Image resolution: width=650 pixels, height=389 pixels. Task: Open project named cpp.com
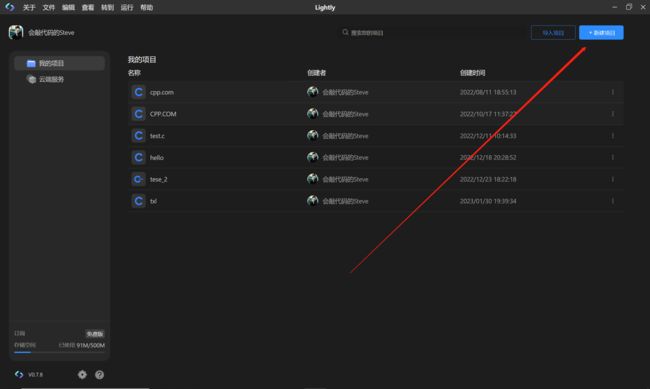click(x=162, y=92)
